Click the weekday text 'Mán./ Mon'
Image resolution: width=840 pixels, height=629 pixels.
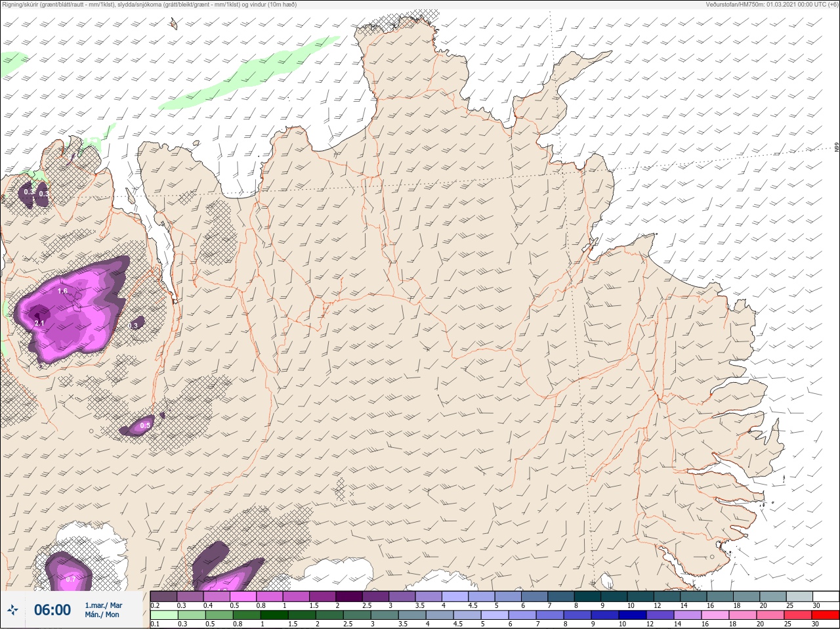point(102,615)
